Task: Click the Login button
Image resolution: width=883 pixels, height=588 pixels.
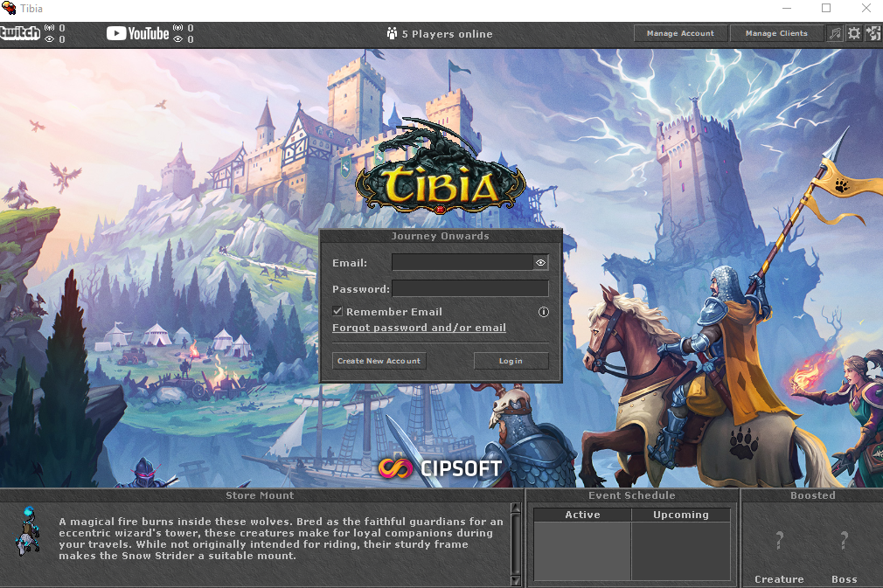Action: point(511,361)
